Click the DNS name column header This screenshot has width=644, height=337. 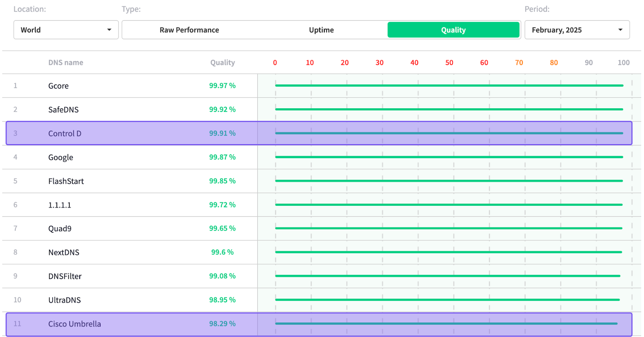[66, 62]
